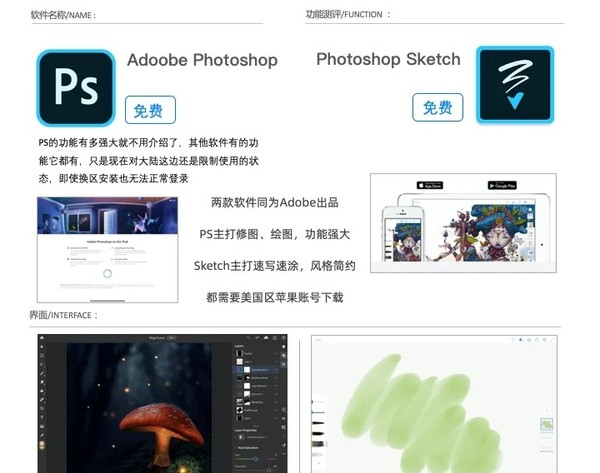Select the Move tool in Photoshop toolbar
Screen dimensions: 600x473
[x=42, y=347]
